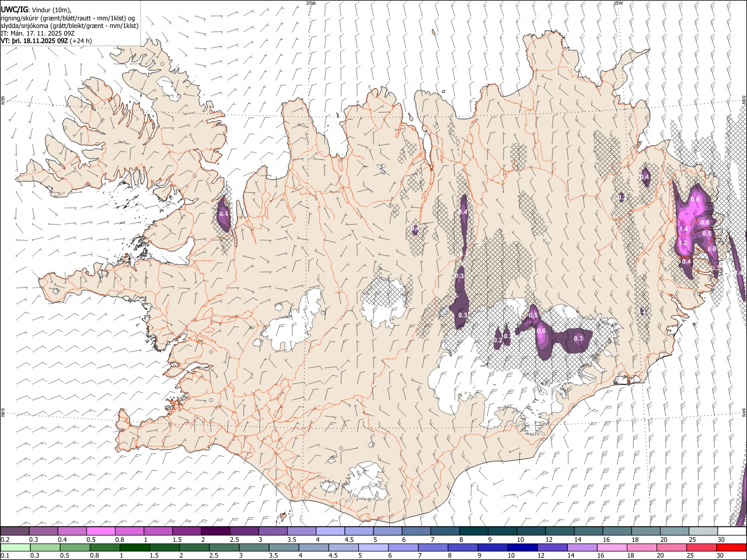Click the '0.8' value on the eastern snow patch
This screenshot has width=747, height=560.
point(695,199)
